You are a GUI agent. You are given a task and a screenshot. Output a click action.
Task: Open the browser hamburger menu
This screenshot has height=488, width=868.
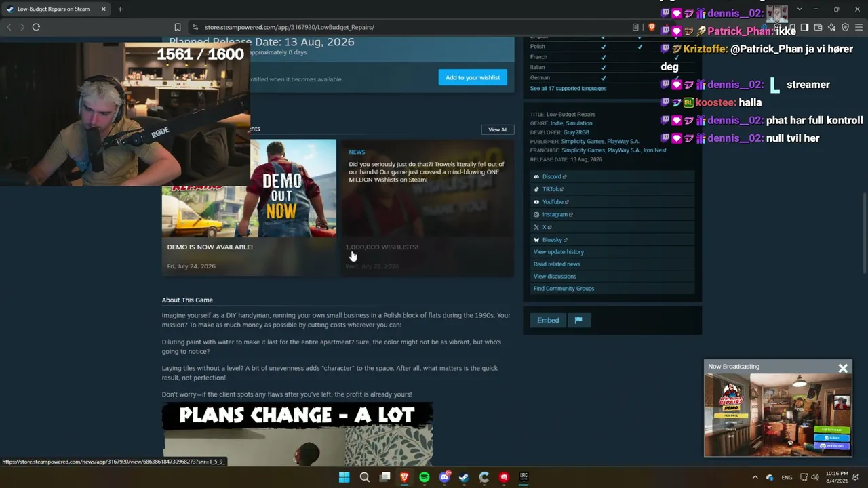click(x=859, y=27)
